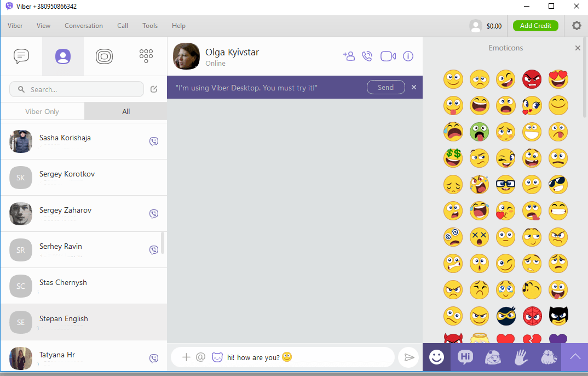Click the emoticons panel scrollbar
The height and width of the screenshot is (376, 588).
(585, 77)
